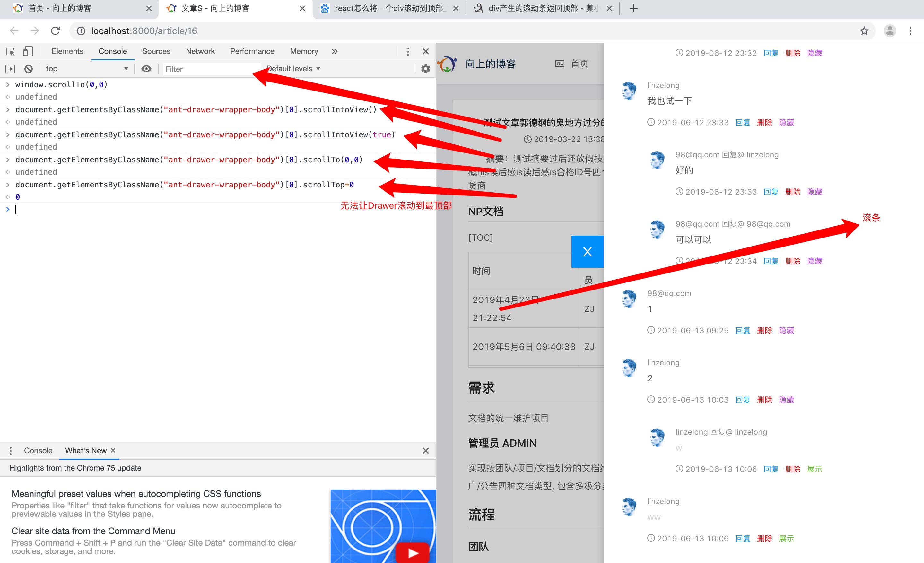924x563 pixels.
Task: Reload the page with the refresh icon
Action: [56, 31]
